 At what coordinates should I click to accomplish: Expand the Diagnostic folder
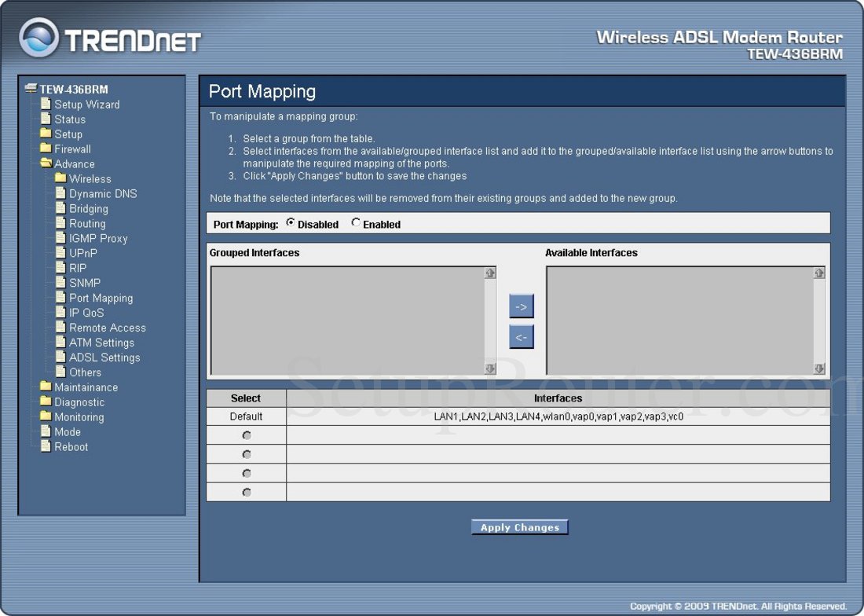click(x=46, y=401)
